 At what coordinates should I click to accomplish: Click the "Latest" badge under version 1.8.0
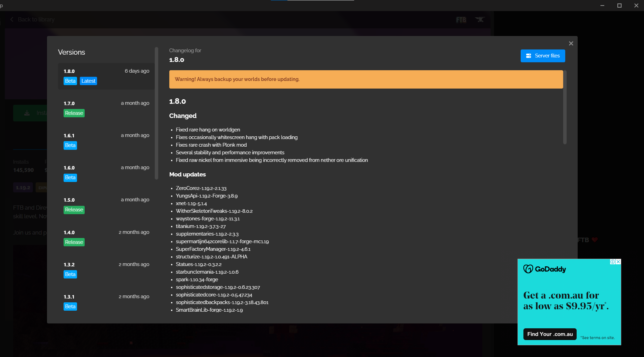click(88, 81)
